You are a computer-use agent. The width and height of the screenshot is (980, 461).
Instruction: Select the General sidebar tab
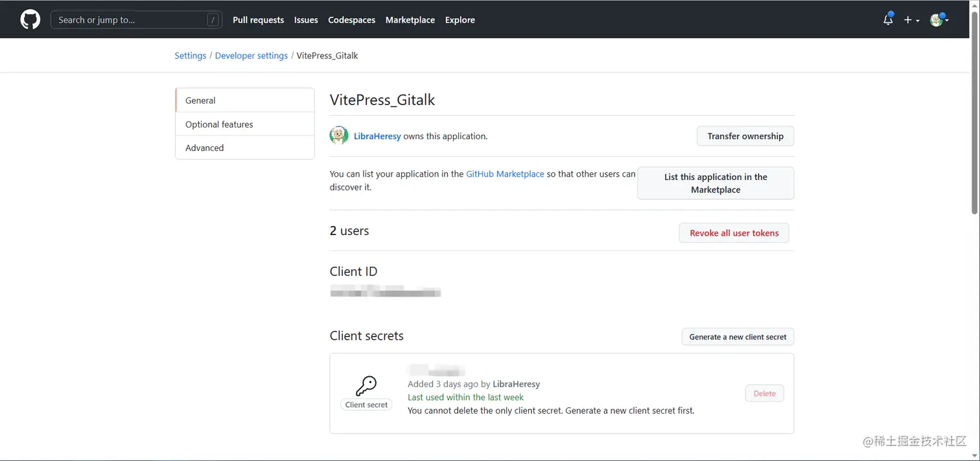pos(245,100)
